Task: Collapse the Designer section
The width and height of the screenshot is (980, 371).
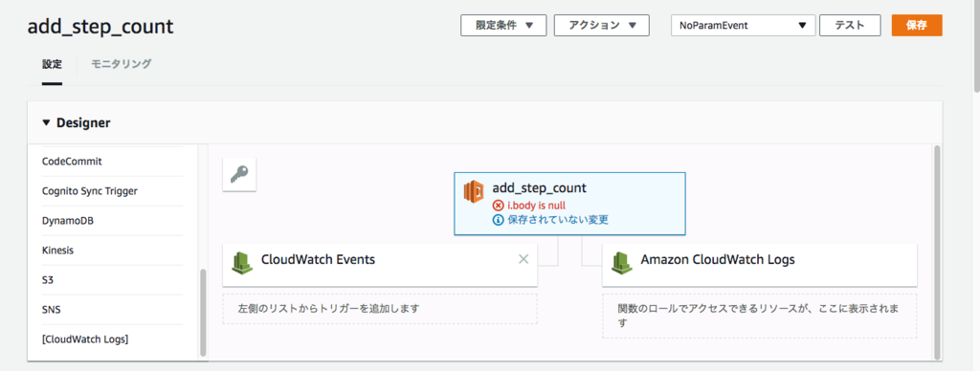Action: [46, 123]
